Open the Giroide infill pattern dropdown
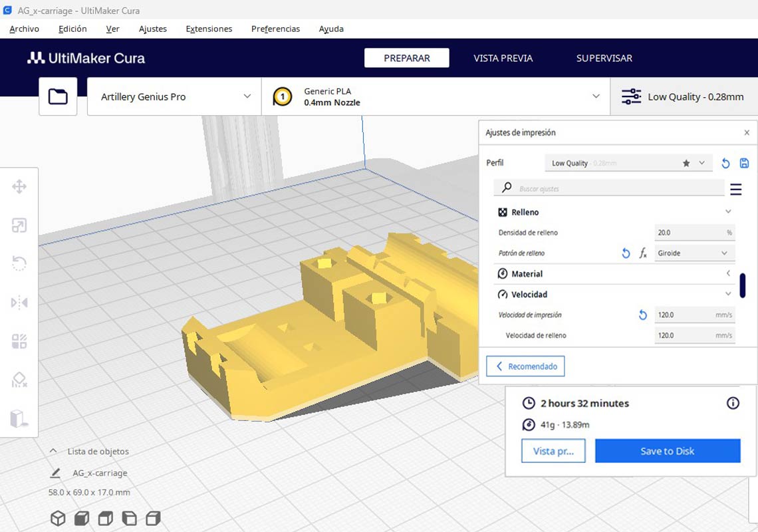Screen dimensions: 758x532 [x=695, y=253]
